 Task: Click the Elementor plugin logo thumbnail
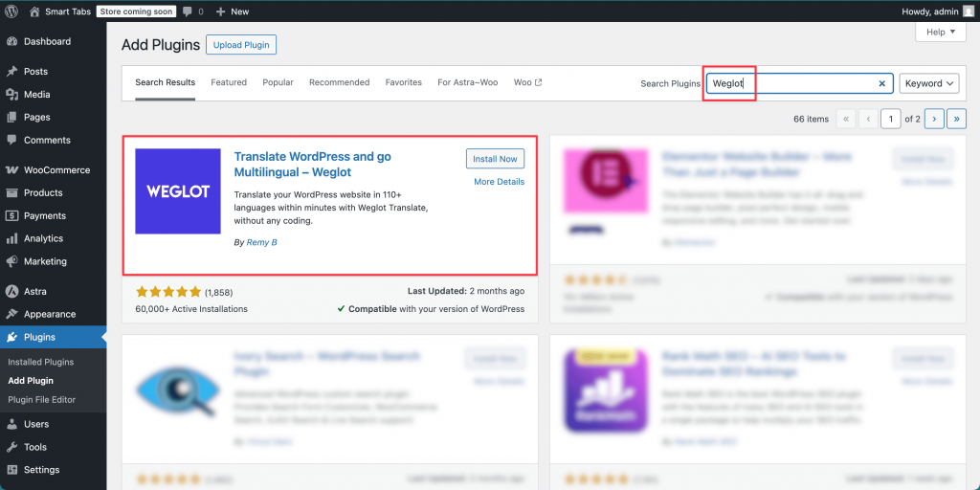coord(606,192)
